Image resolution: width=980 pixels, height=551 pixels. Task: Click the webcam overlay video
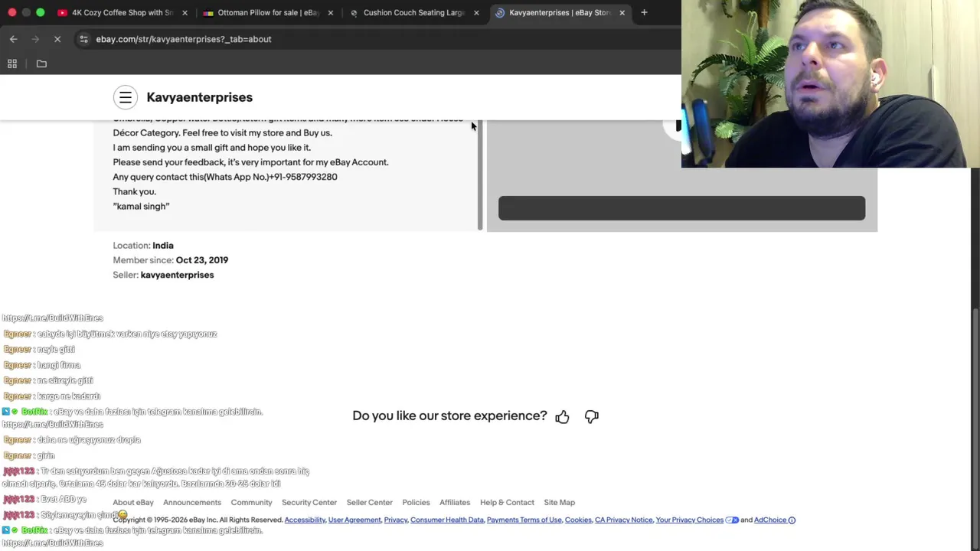830,83
